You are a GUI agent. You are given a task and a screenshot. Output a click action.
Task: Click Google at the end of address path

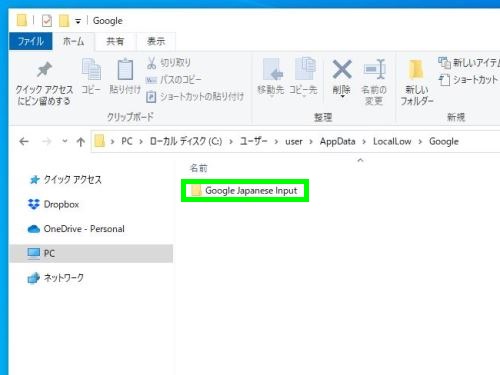tap(444, 142)
